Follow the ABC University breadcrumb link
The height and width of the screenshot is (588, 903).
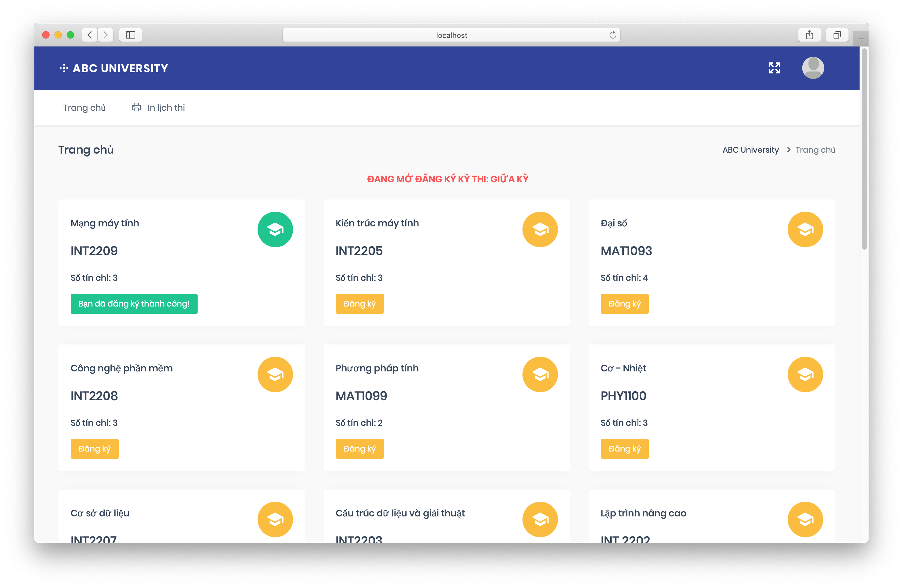pyautogui.click(x=750, y=150)
